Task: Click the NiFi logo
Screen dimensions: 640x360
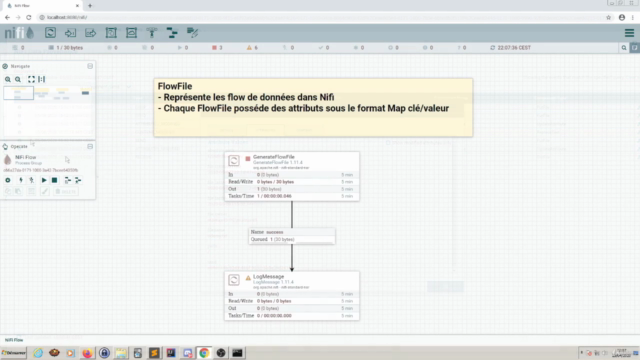Action: tap(19, 33)
